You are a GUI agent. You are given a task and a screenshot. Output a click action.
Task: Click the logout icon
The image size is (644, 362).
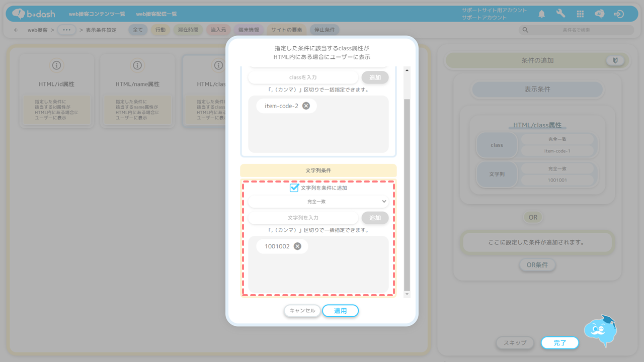619,14
